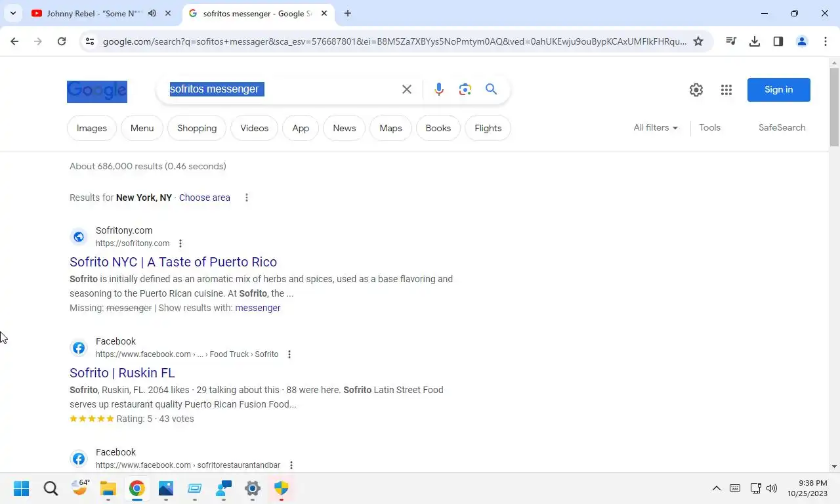Open Photos app on taskbar
This screenshot has height=504, width=840.
(x=165, y=488)
